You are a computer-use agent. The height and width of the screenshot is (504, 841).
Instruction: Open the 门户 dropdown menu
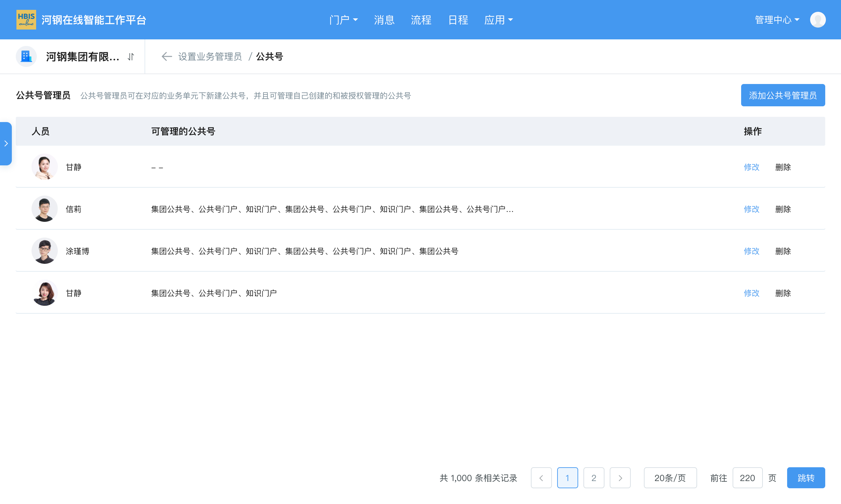tap(343, 20)
